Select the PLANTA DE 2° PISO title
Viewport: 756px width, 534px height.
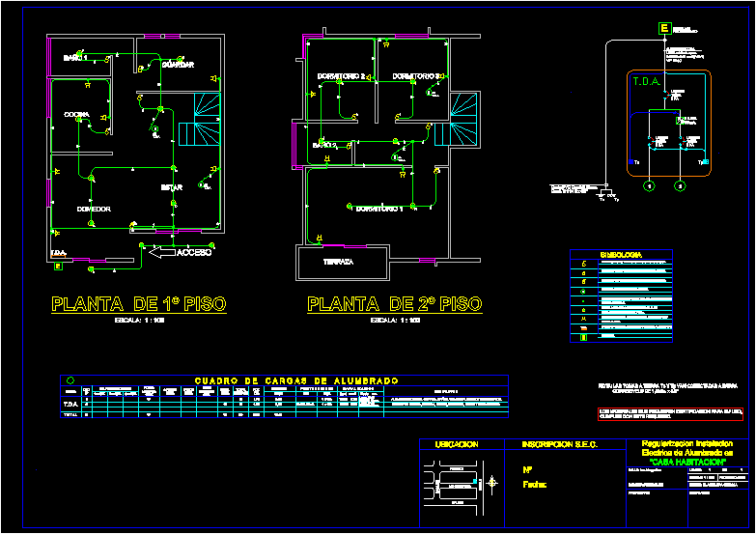pyautogui.click(x=394, y=304)
